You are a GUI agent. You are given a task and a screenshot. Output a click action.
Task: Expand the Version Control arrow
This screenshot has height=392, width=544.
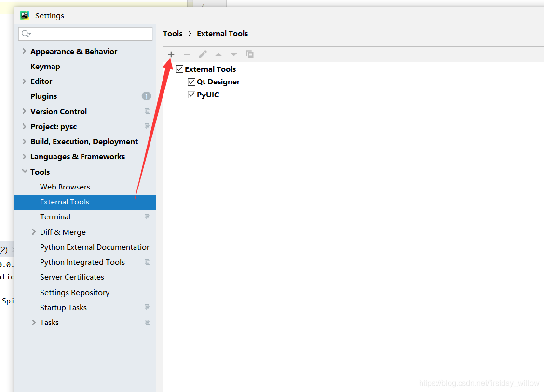point(24,111)
